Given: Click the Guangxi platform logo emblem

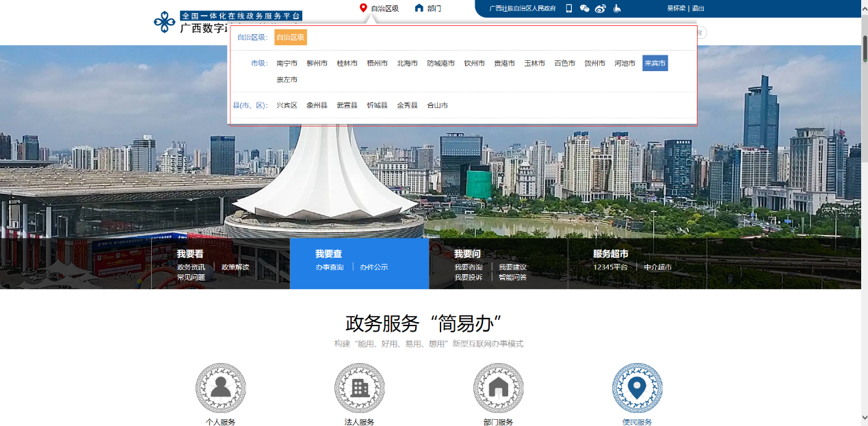Looking at the screenshot, I should [164, 22].
